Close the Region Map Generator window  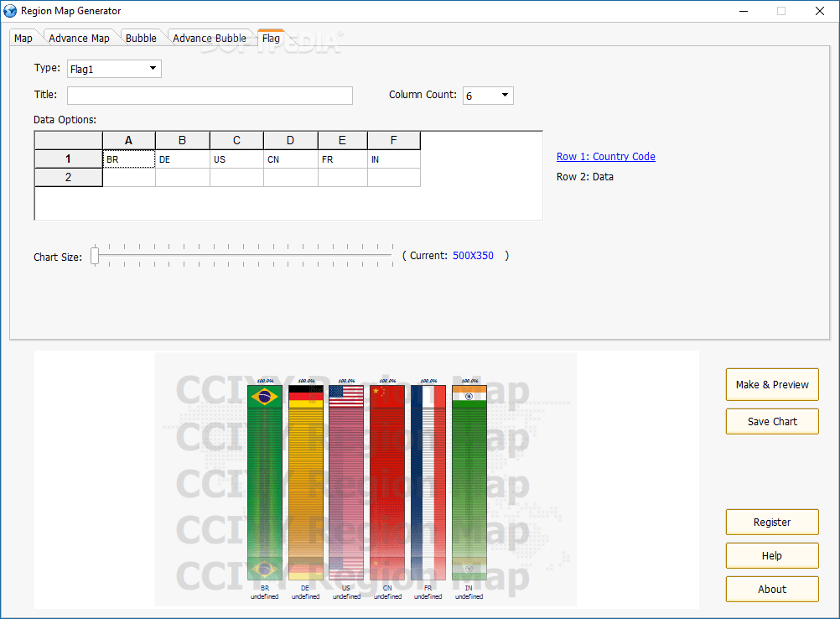[820, 11]
